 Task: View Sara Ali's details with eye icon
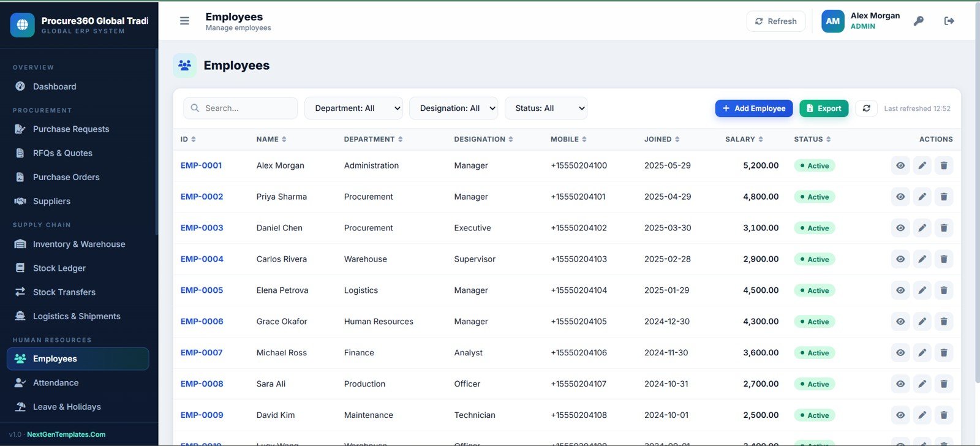(x=900, y=384)
